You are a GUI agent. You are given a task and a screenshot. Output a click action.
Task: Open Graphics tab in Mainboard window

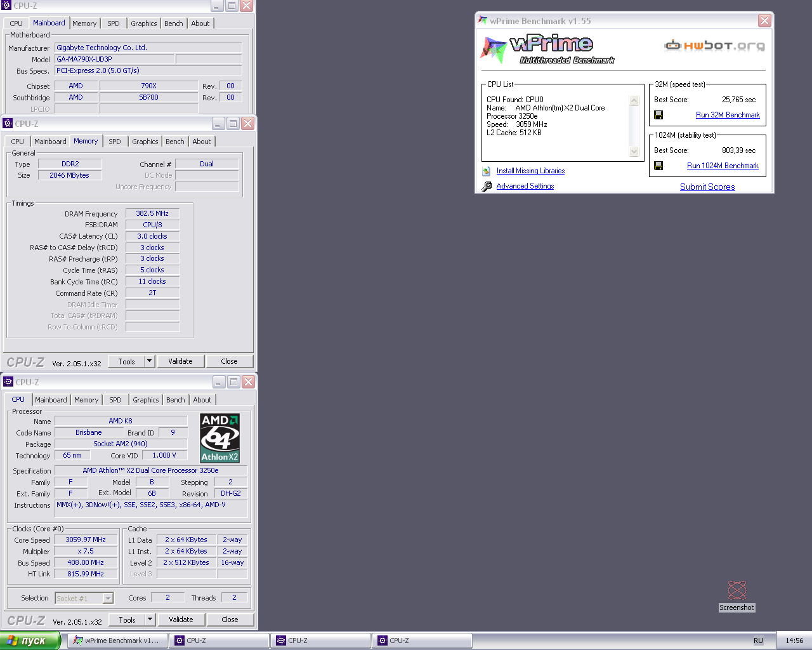144,23
